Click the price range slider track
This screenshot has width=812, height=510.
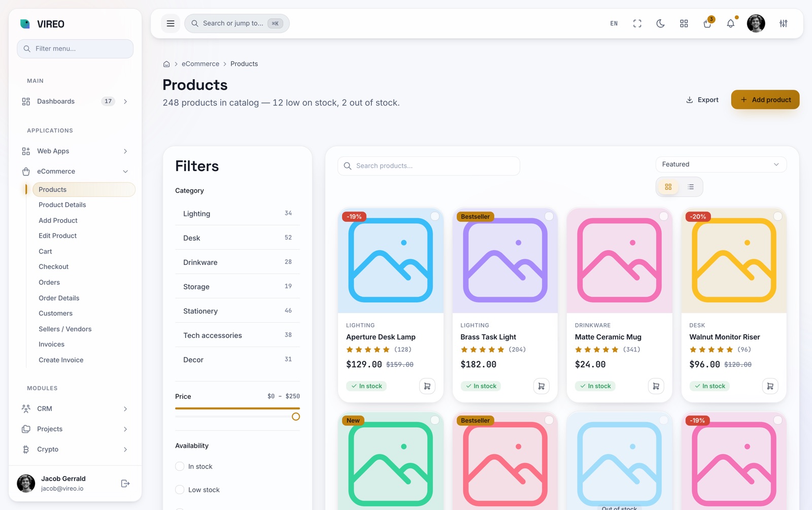[x=238, y=417]
